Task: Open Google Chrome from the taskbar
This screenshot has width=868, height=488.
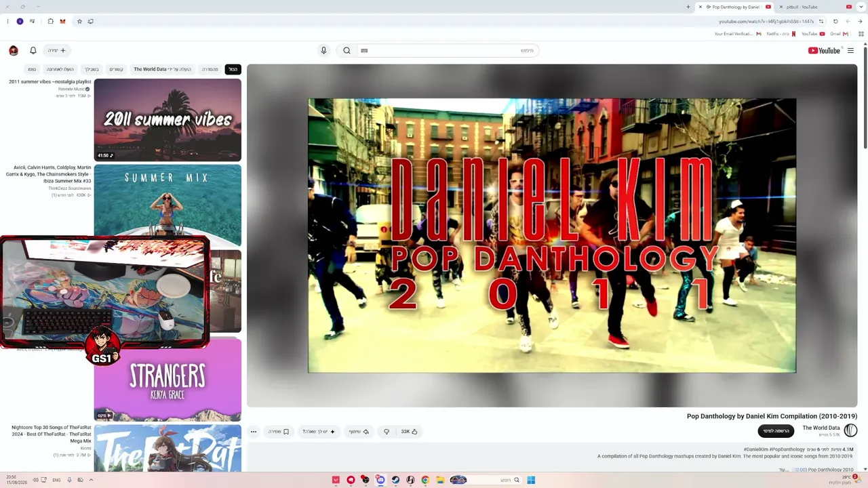Action: pyautogui.click(x=425, y=480)
